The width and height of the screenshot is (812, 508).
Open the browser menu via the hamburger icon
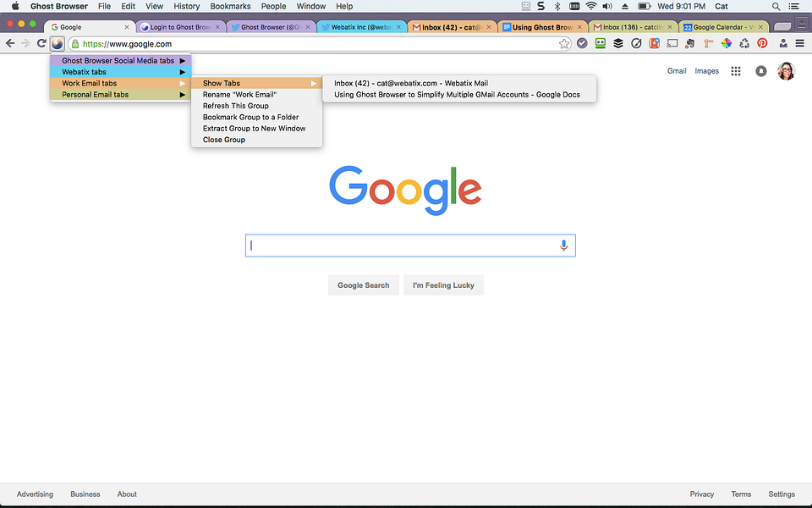(x=799, y=42)
